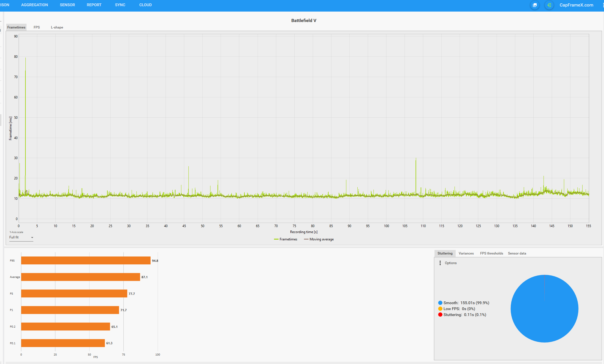Screen dimensions: 604x364
Task: Click the CLOUD navigation button
Action: (145, 5)
